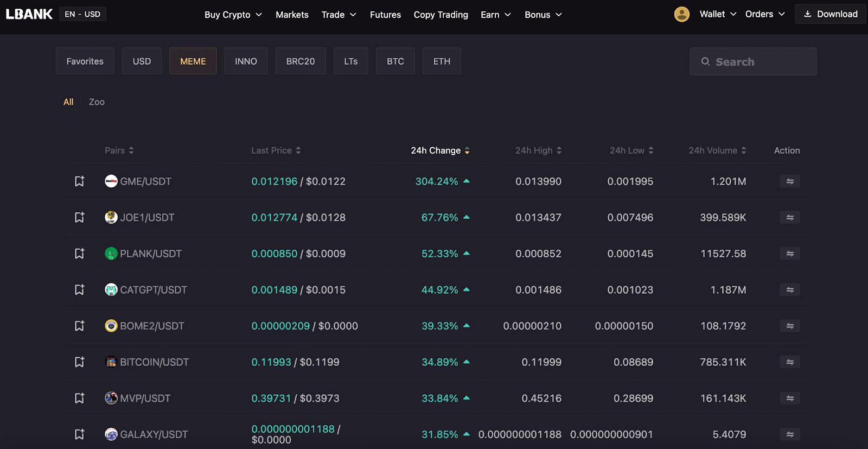
Task: Click the JOE1 coin logo
Action: [111, 218]
